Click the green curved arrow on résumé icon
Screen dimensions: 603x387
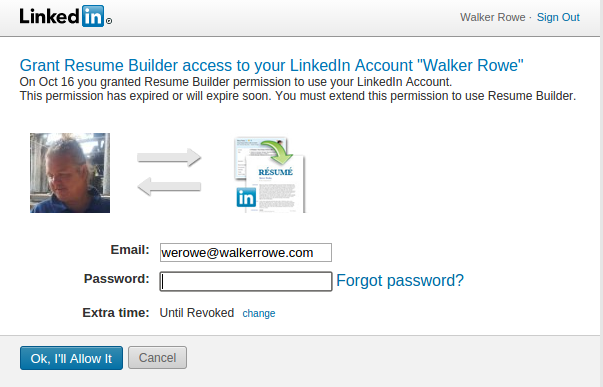click(x=277, y=152)
